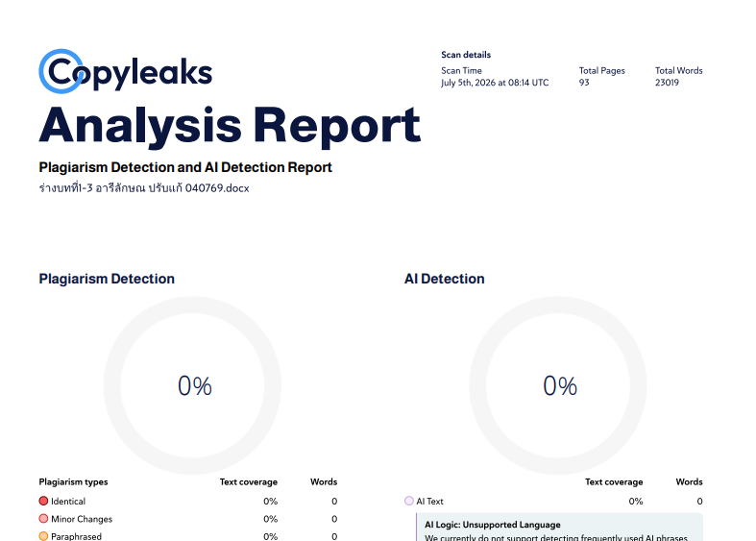Click the Total Pages value 93
The image size is (756, 541).
pyautogui.click(x=584, y=83)
